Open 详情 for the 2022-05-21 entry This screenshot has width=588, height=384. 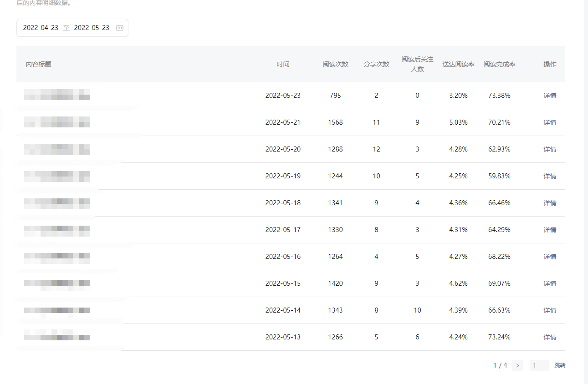(550, 122)
